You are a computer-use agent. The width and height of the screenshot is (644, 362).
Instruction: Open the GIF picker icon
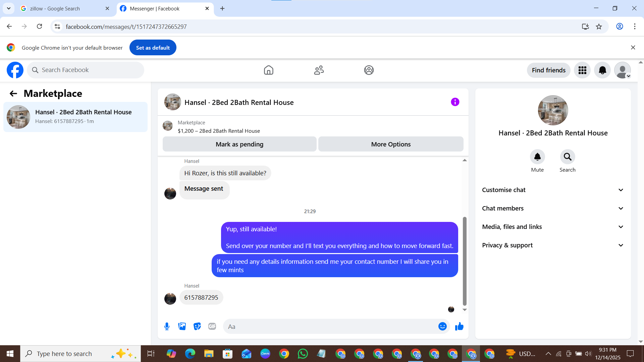tap(212, 326)
